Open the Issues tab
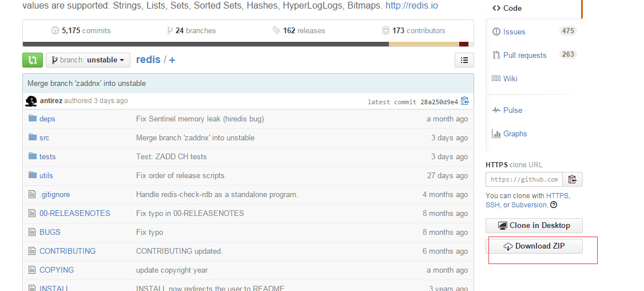The width and height of the screenshot is (644, 291). [x=514, y=32]
